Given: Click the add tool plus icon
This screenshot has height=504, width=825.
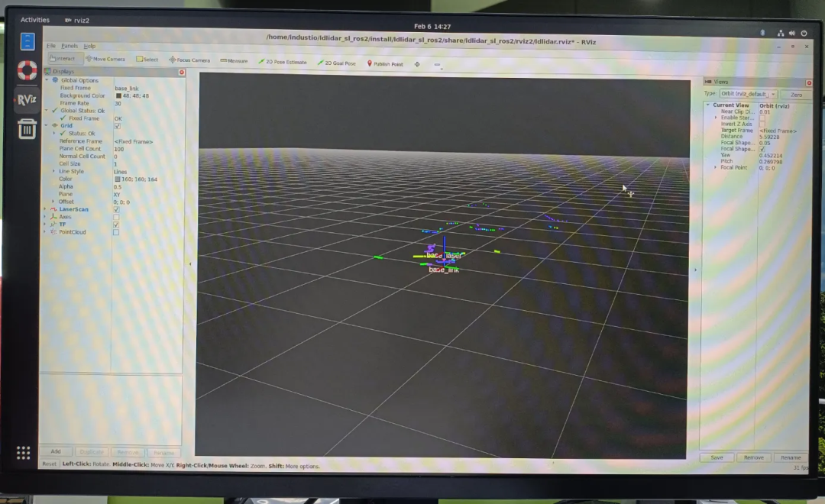Looking at the screenshot, I should (x=417, y=64).
